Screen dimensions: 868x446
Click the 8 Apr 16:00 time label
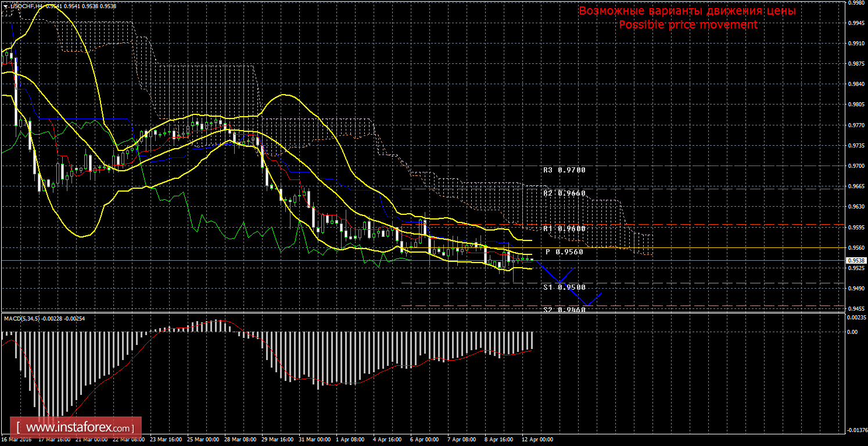click(500, 440)
